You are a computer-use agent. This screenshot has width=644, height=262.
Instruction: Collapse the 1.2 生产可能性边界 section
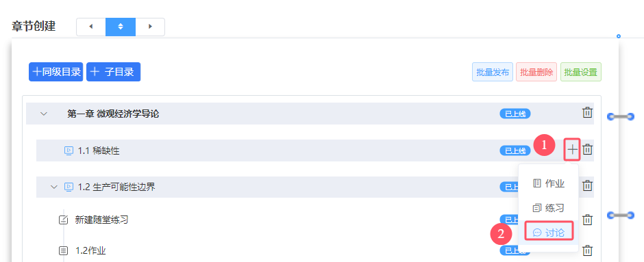point(54,187)
